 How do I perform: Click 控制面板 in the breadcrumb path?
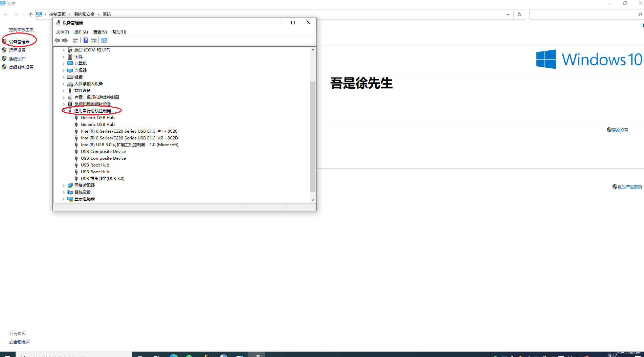click(x=57, y=14)
